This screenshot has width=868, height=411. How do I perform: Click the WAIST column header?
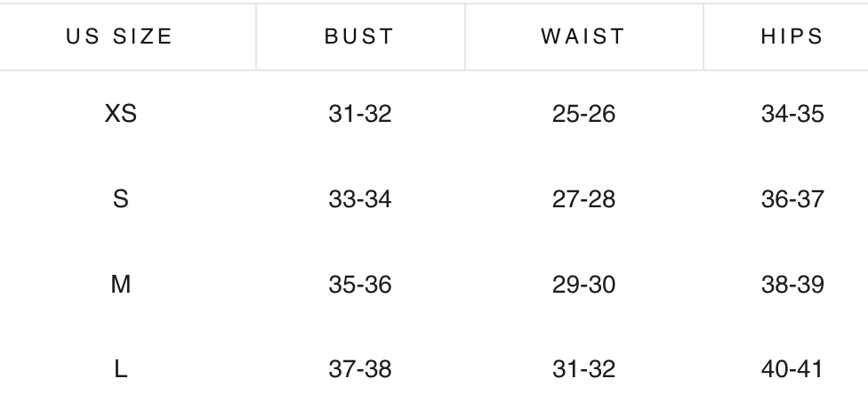pos(583,36)
